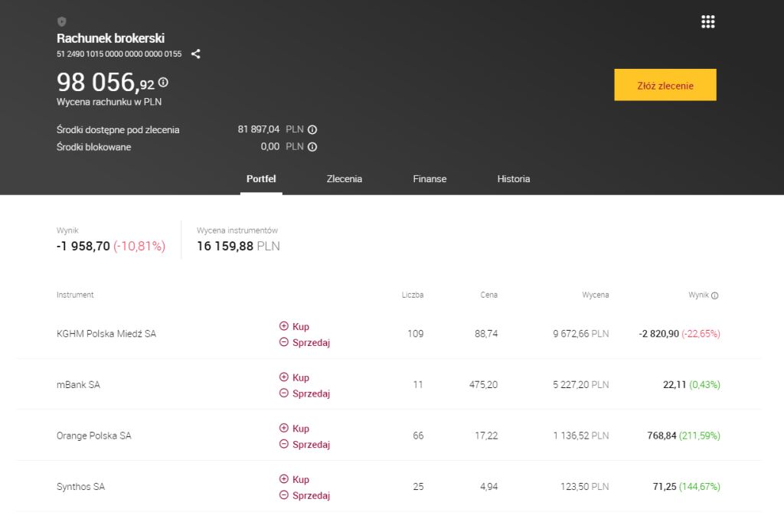Click the 0,00 PLN blocked funds value
The height and width of the screenshot is (532, 784).
click(x=282, y=146)
